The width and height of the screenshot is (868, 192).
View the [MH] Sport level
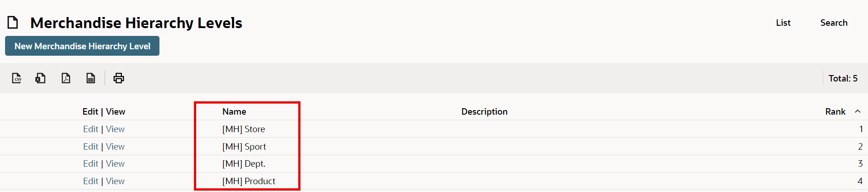tap(115, 146)
